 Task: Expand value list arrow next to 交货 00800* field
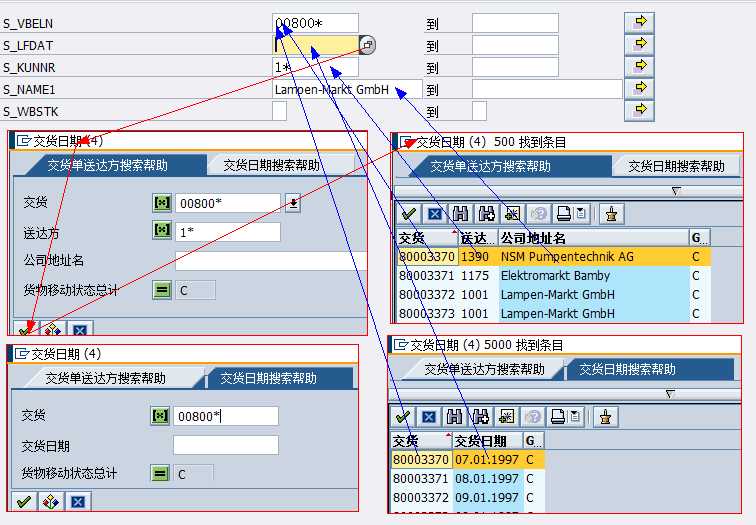[x=293, y=203]
